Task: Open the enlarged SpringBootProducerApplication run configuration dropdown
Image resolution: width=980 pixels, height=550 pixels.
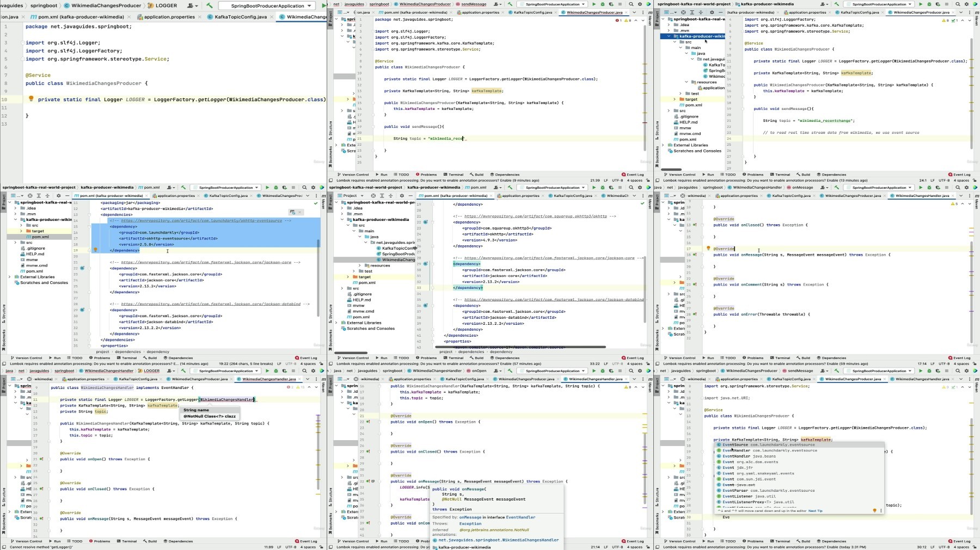Action: (x=267, y=5)
